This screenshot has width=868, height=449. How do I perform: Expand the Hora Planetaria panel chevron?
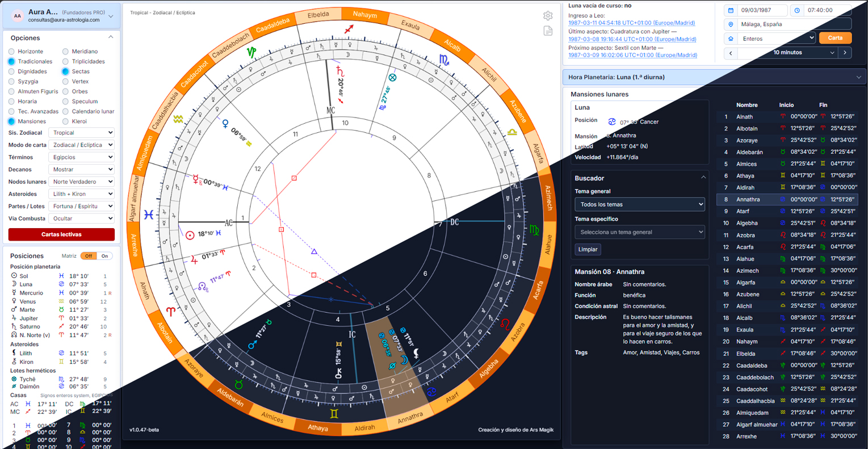coord(858,77)
